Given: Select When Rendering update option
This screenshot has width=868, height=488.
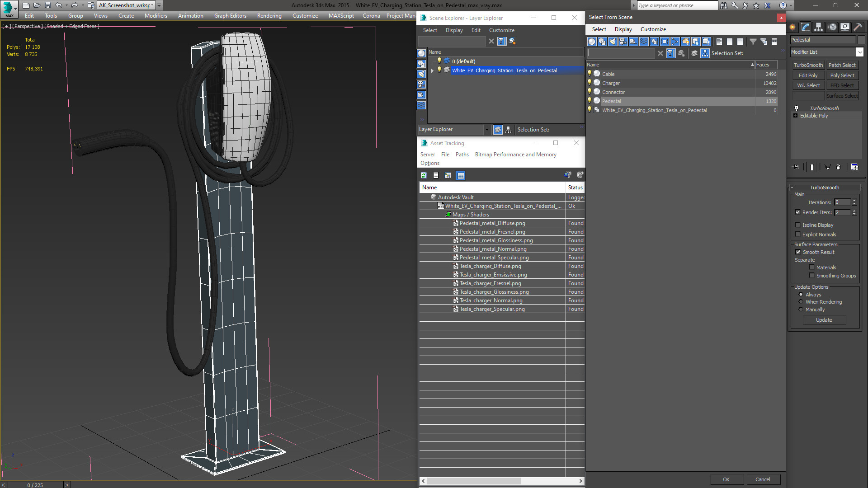Looking at the screenshot, I should coord(801,302).
